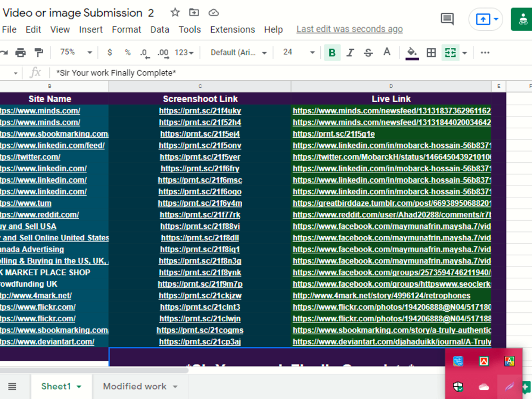This screenshot has height=399, width=532.
Task: Open the blue monitor tray icon
Action: [458, 361]
